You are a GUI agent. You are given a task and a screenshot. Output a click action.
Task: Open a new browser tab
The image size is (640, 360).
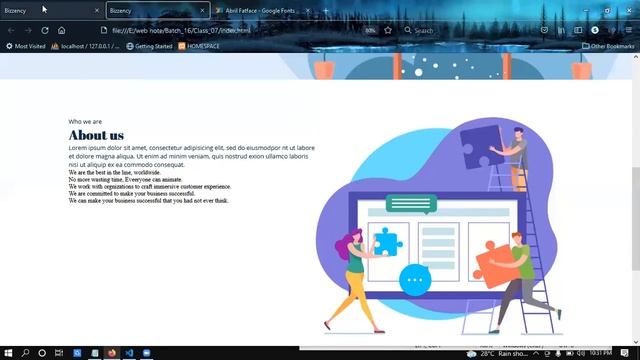pos(326,11)
